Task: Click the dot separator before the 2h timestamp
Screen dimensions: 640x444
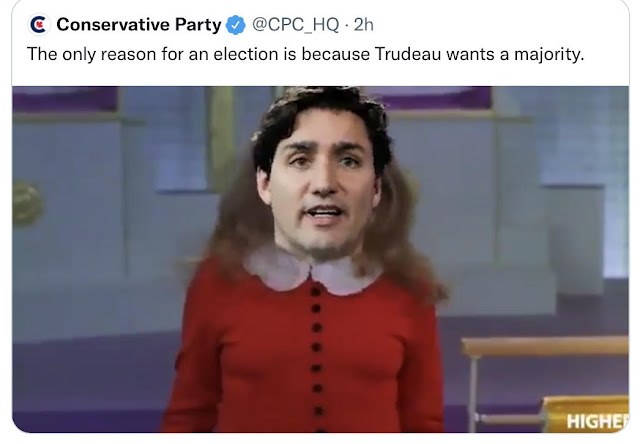Action: [346, 26]
